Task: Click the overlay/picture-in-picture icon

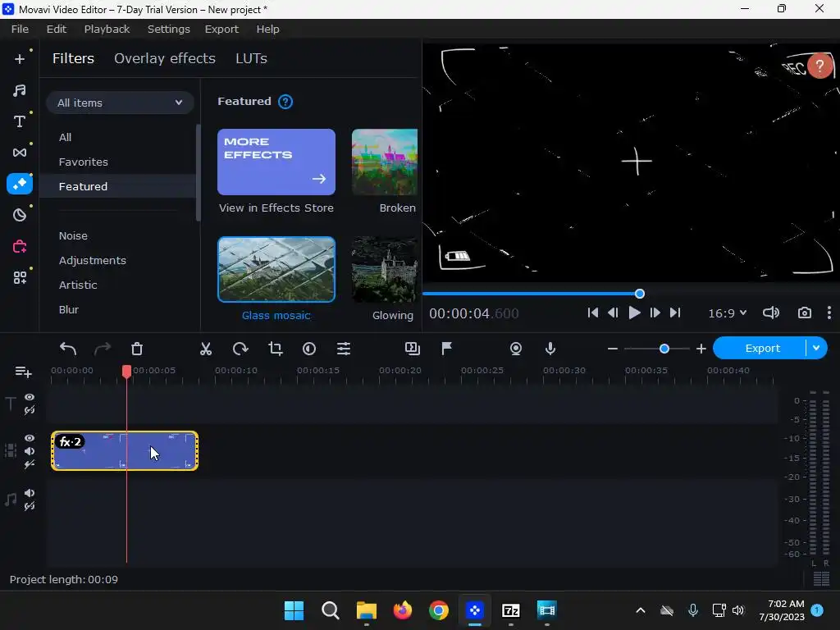Action: (413, 349)
